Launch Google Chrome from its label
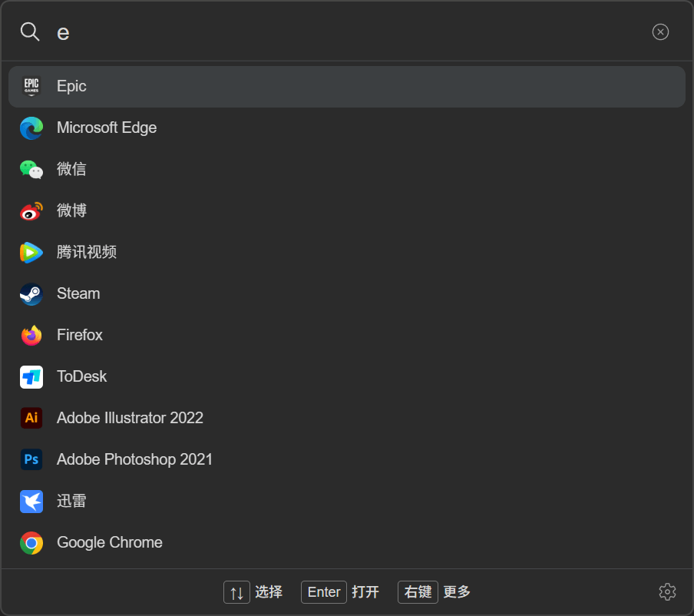This screenshot has height=616, width=694. (110, 543)
